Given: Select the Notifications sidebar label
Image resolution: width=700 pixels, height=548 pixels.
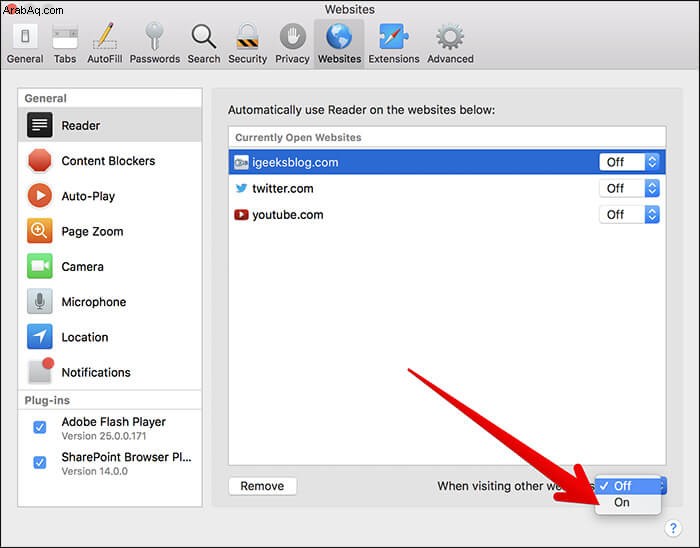Looking at the screenshot, I should (x=96, y=372).
